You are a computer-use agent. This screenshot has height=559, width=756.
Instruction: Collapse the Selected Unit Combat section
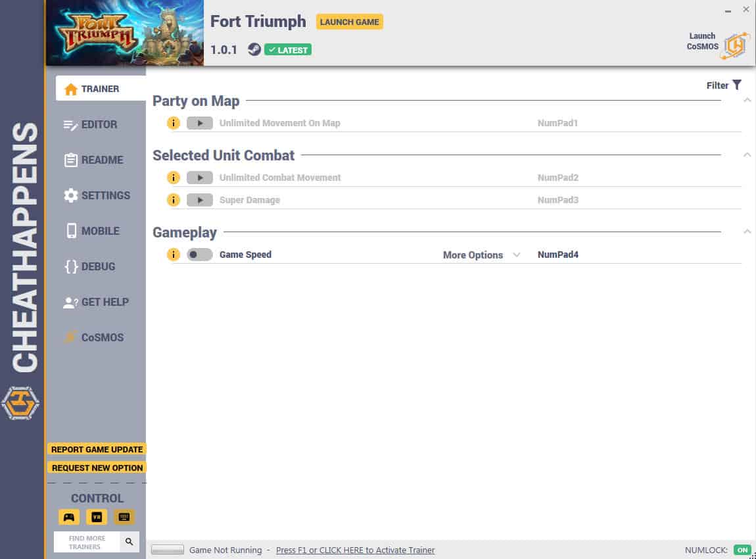pos(747,155)
